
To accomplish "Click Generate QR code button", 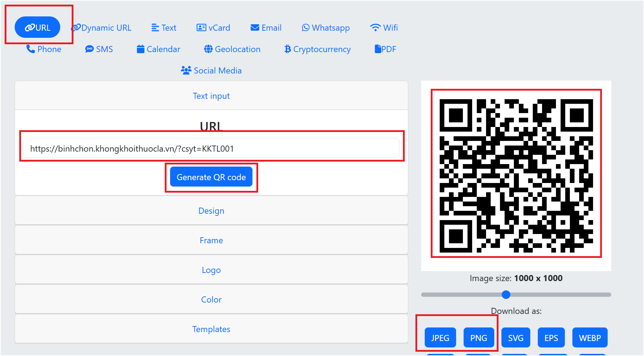I will 211,177.
